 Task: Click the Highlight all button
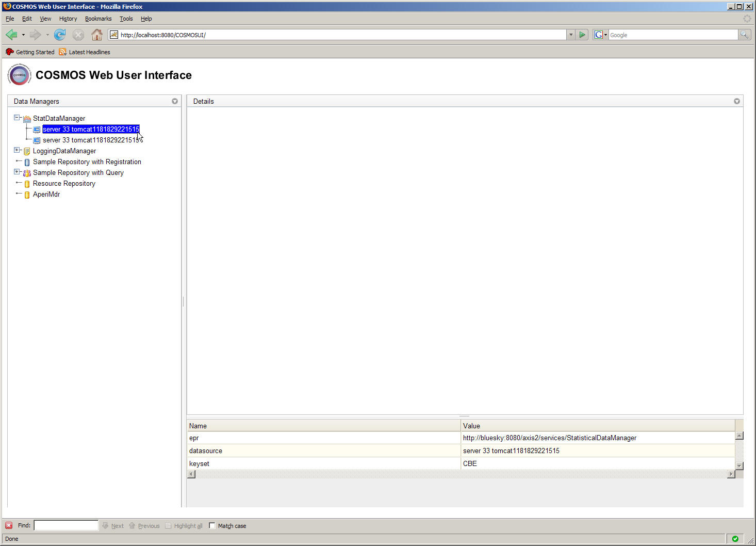pyautogui.click(x=184, y=526)
